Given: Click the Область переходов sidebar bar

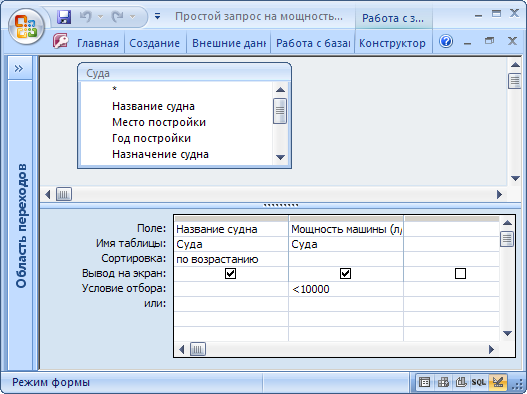Looking at the screenshot, I should 21,225.
